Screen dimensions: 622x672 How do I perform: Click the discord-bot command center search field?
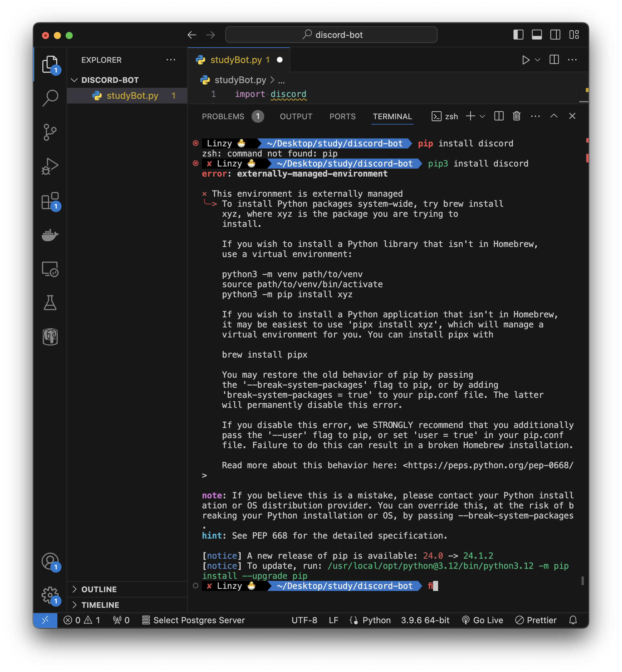(331, 35)
